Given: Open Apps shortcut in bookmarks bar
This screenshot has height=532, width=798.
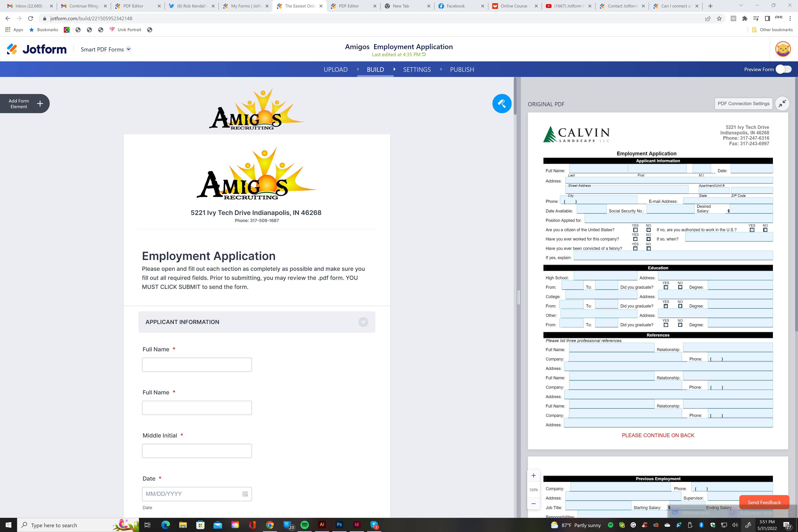Looking at the screenshot, I should 14,30.
